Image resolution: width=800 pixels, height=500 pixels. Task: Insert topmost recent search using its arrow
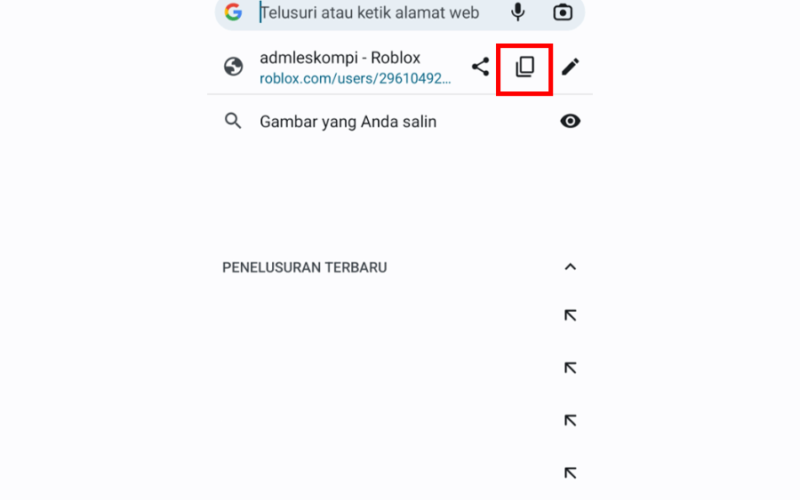coord(570,316)
